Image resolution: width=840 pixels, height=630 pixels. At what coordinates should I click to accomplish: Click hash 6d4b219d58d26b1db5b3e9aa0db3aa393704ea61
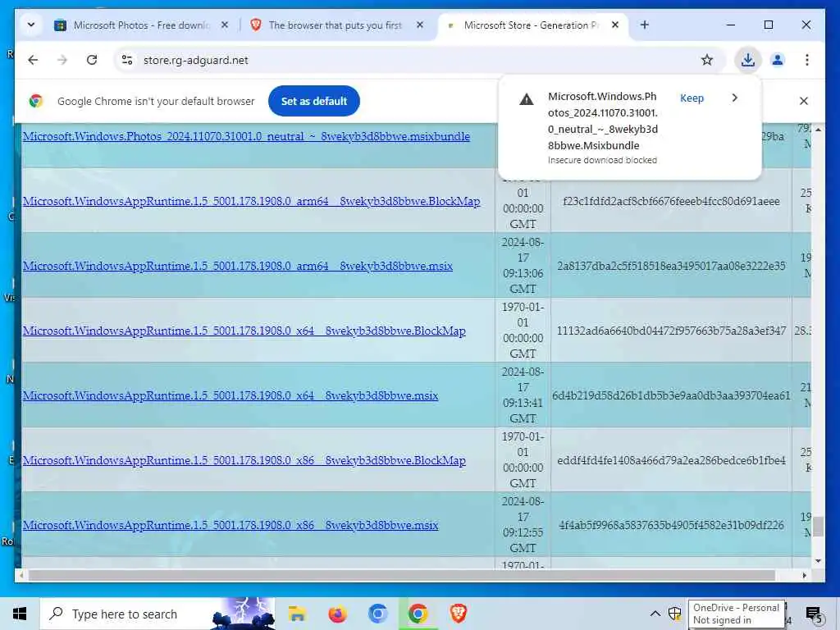(x=671, y=395)
